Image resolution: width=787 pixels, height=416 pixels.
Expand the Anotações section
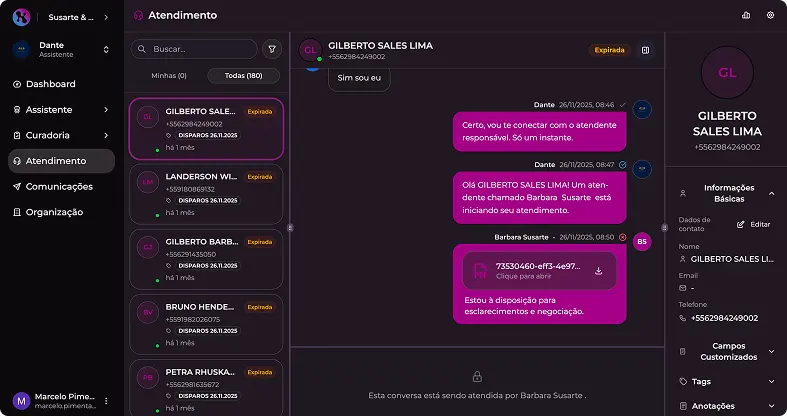tap(771, 406)
